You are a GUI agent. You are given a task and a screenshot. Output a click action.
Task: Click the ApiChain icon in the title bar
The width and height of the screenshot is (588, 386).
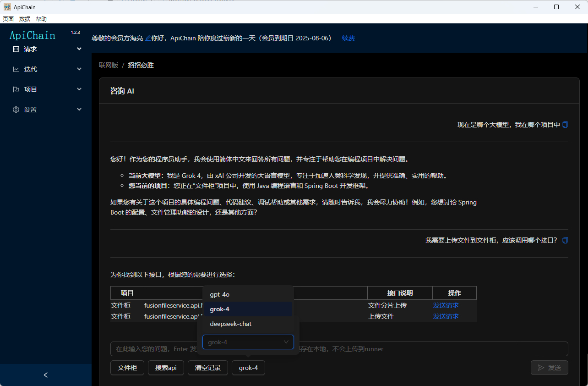(x=6, y=7)
